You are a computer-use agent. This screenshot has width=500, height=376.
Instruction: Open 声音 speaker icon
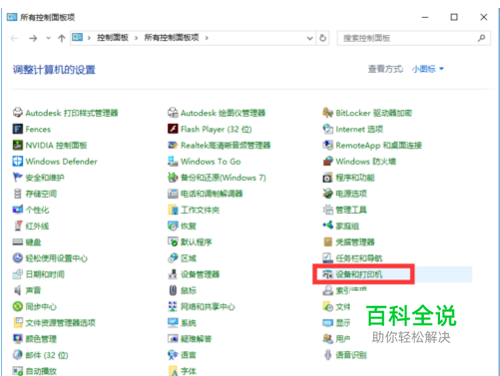tap(18, 290)
